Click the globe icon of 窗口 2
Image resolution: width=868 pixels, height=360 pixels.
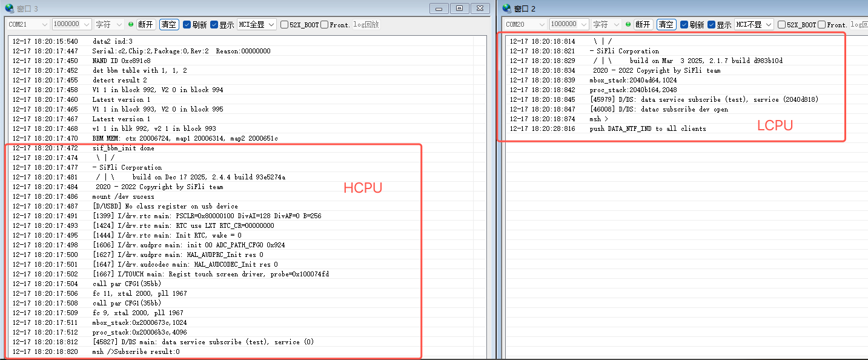point(507,8)
